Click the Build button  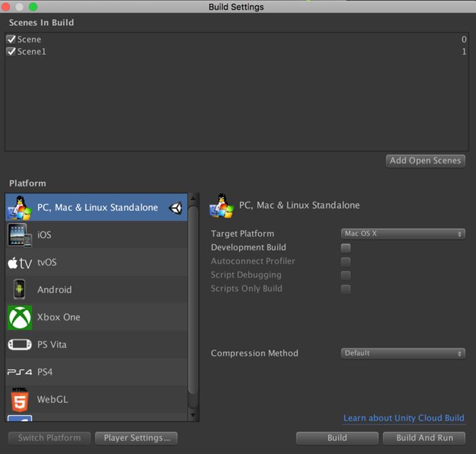tap(337, 438)
